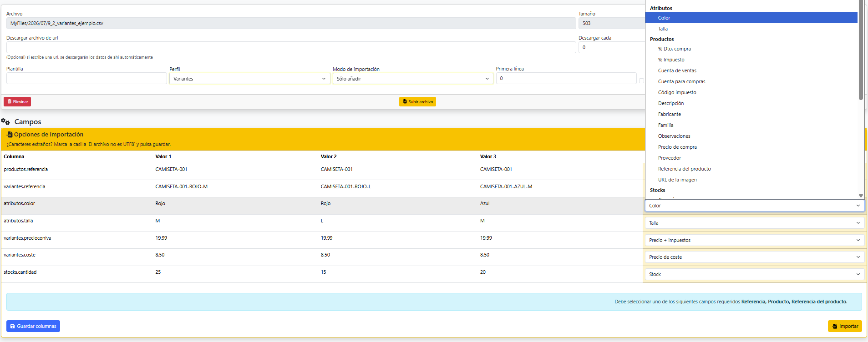
Task: Open the Stock column mapping dropdown
Action: [755, 274]
